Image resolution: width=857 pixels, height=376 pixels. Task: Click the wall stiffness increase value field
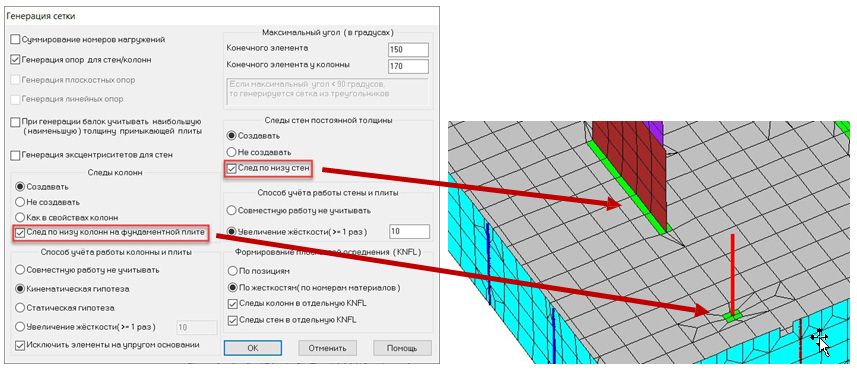pos(409,232)
